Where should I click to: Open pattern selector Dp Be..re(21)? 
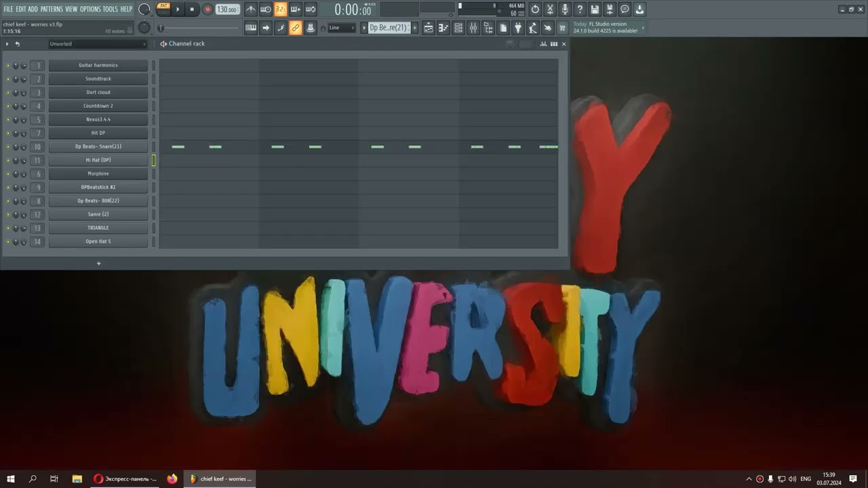(x=389, y=28)
